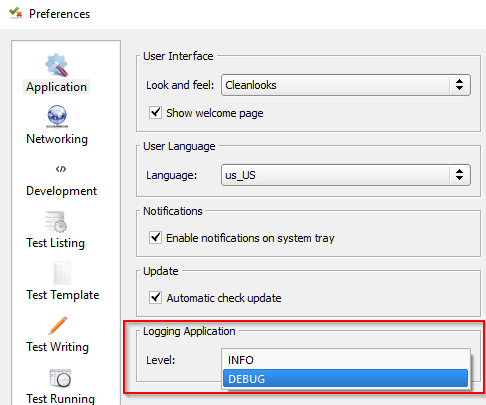Toggle Show welcome page checkbox
486x405 pixels.
[155, 113]
